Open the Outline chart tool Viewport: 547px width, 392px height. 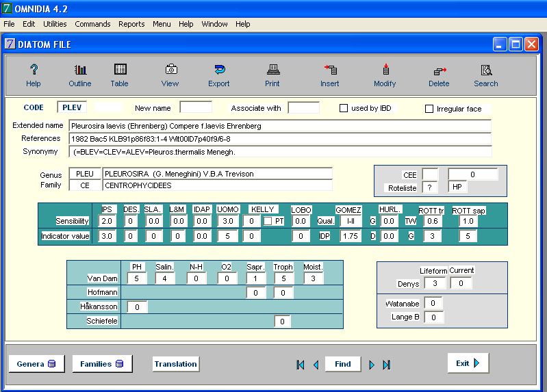click(x=80, y=76)
